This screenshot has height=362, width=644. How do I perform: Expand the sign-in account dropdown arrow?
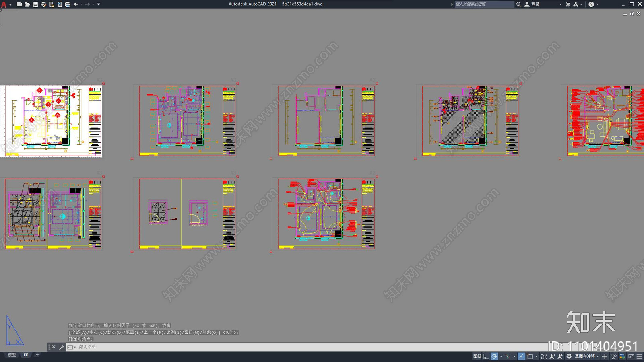coord(560,4)
